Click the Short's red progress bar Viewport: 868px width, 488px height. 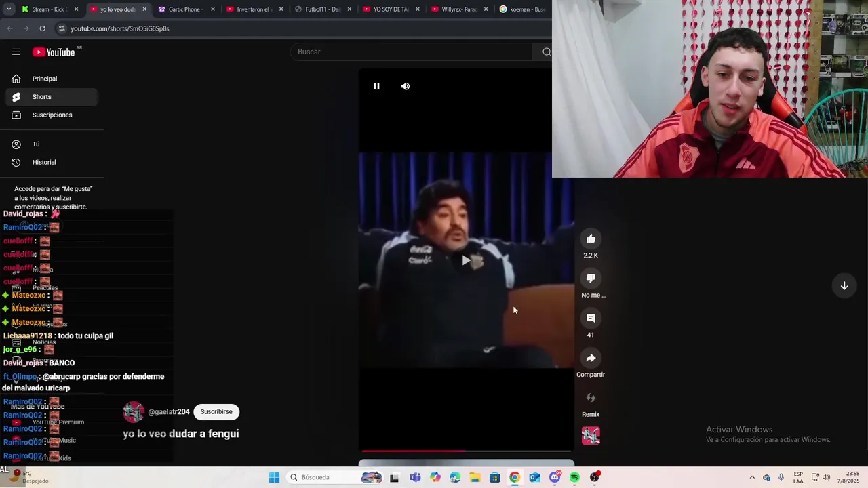coord(467,451)
